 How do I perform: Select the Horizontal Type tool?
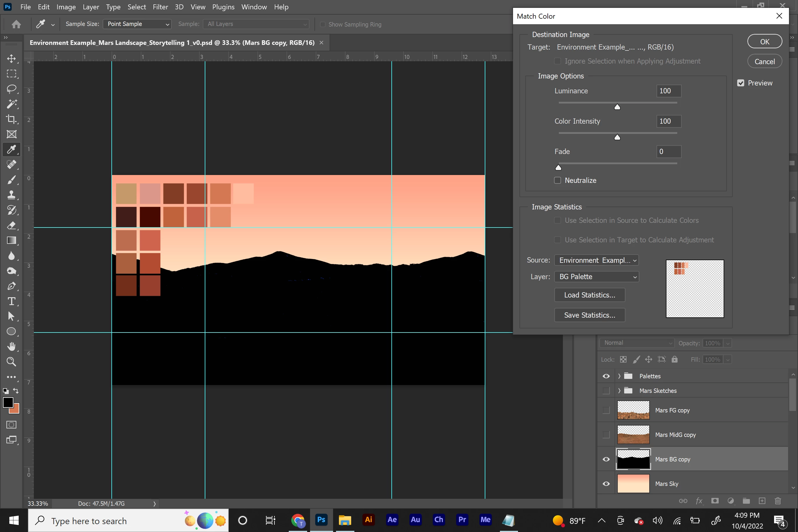coord(12,301)
